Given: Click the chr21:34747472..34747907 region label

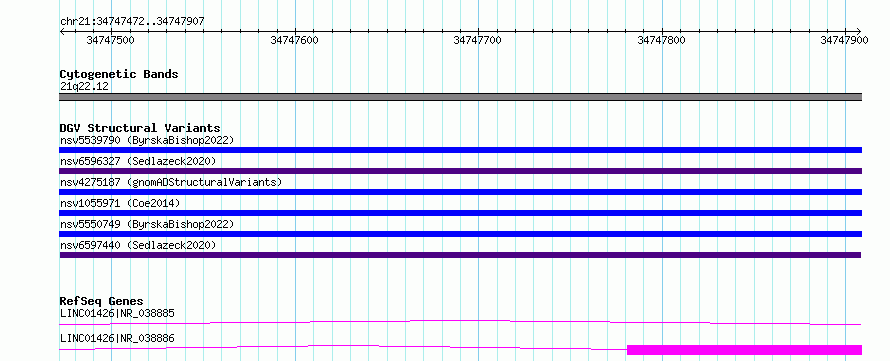Looking at the screenshot, I should pos(132,21).
